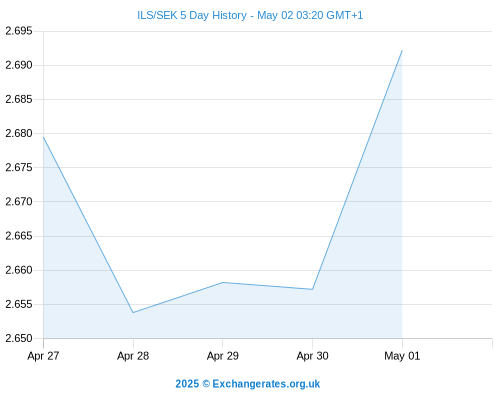Click the 2.690 y-axis label
This screenshot has width=495, height=400.
click(19, 65)
